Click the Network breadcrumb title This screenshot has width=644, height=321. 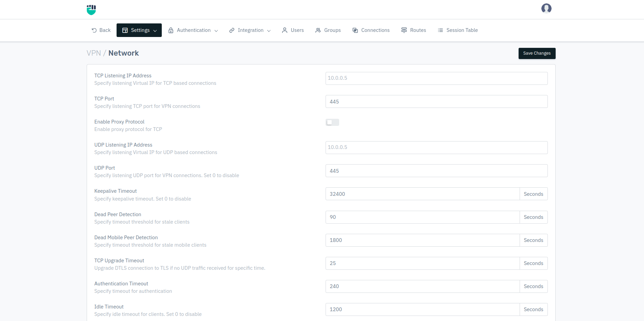click(123, 53)
